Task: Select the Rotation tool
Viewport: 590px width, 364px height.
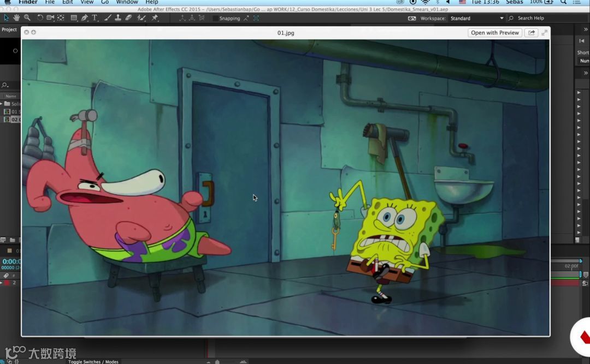Action: pos(39,17)
